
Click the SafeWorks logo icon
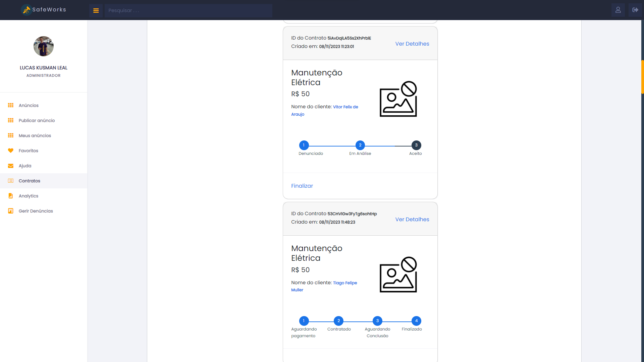tap(26, 10)
